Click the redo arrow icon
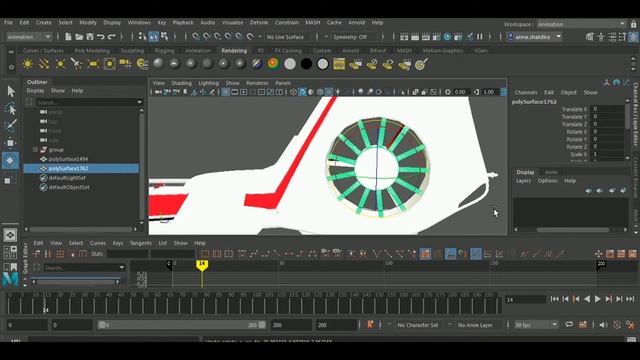 [x=111, y=37]
